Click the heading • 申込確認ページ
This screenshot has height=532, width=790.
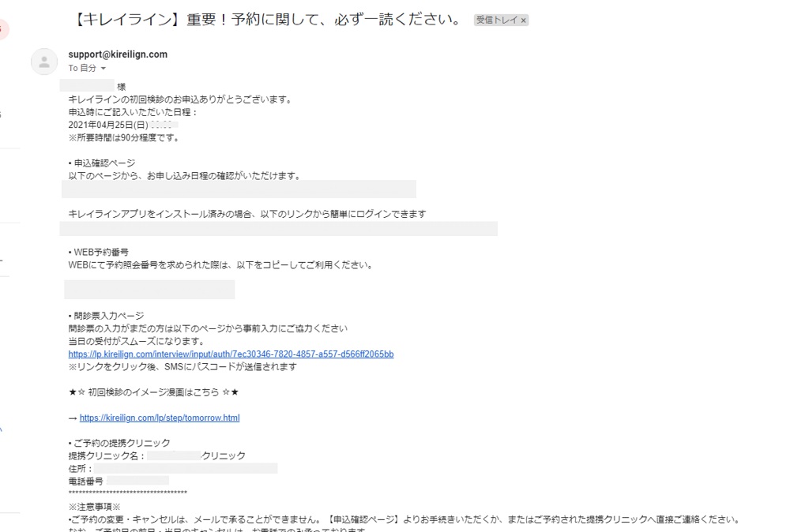(102, 163)
